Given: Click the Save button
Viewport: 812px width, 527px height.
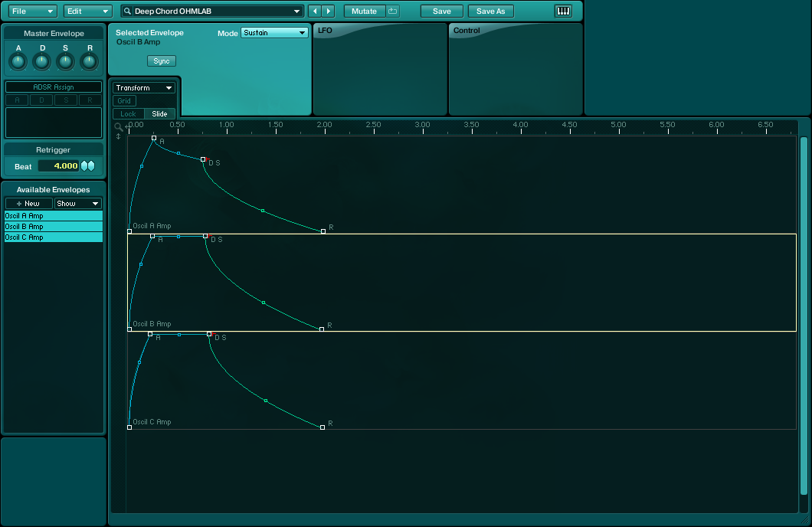Looking at the screenshot, I should click(442, 11).
